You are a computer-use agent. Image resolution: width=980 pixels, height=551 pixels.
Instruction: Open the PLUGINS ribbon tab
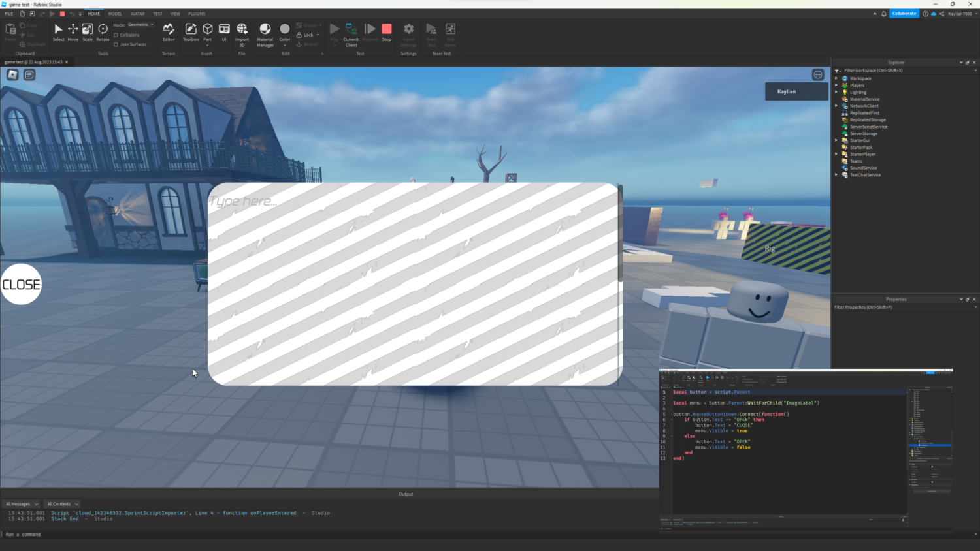pos(197,13)
